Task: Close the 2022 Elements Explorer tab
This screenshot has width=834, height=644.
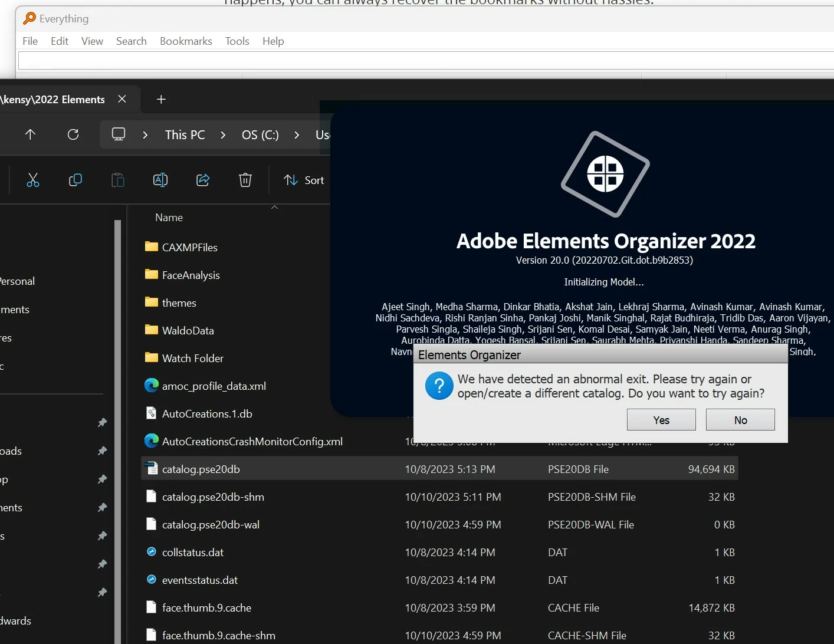Action: click(x=122, y=99)
